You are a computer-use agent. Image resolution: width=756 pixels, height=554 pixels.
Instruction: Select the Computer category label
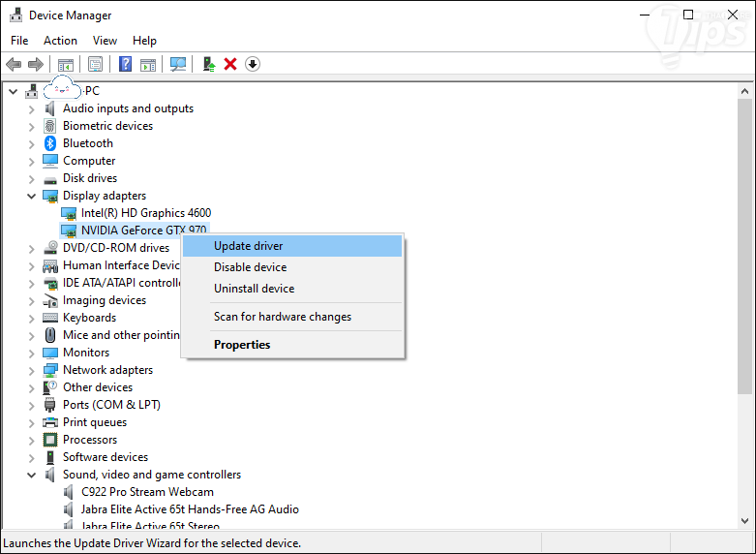click(89, 161)
